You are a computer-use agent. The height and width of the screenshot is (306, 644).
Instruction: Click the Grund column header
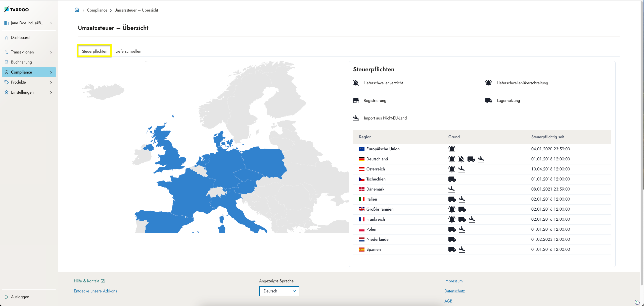click(454, 137)
